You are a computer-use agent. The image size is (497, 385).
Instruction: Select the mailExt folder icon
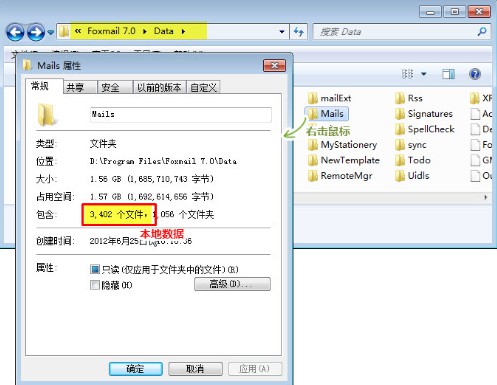point(312,98)
